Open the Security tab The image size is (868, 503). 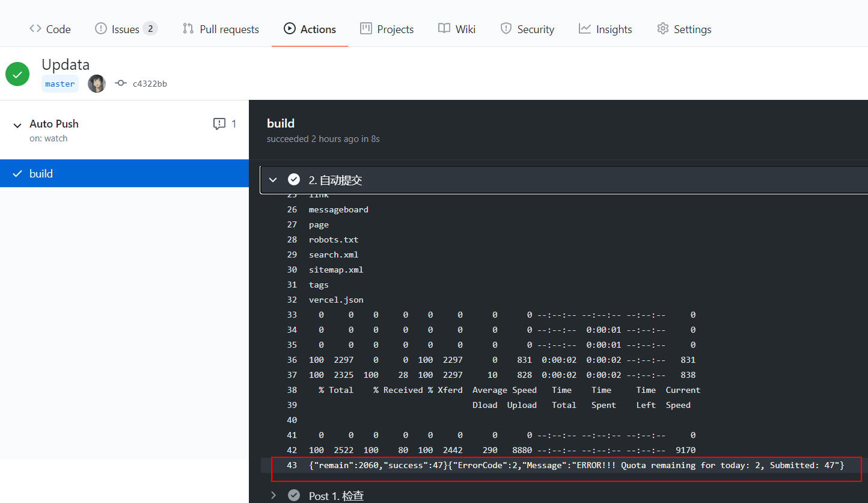pos(527,29)
